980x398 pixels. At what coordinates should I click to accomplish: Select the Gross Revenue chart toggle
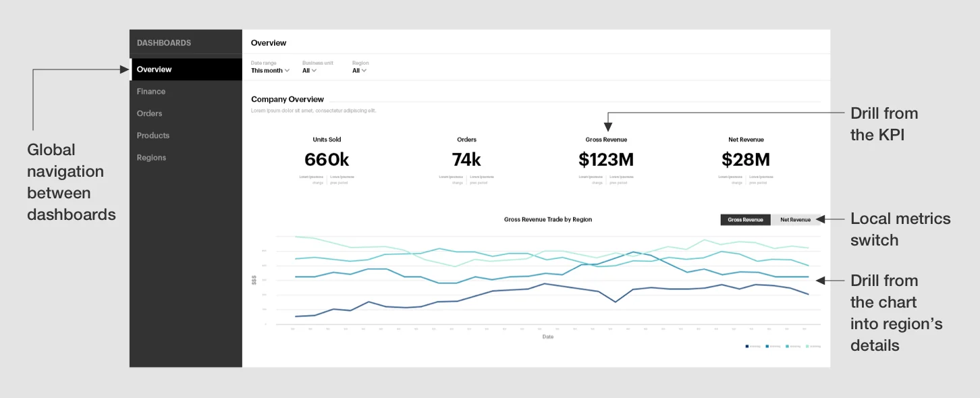click(745, 220)
